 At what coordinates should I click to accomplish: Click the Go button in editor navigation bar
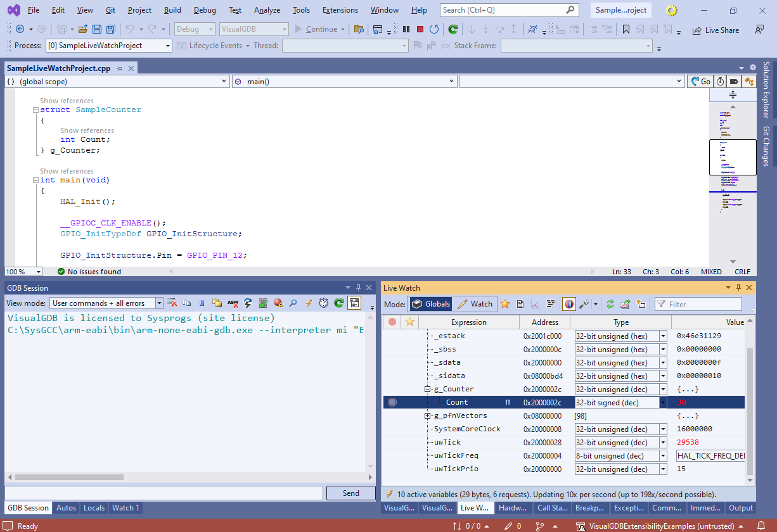pyautogui.click(x=701, y=81)
